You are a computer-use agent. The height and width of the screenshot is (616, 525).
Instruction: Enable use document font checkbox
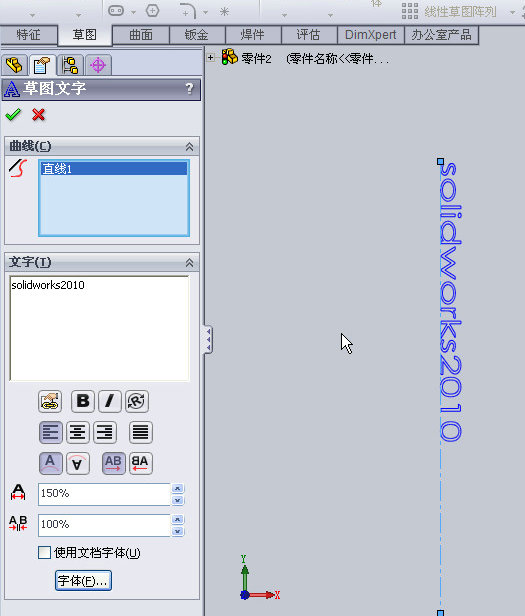(x=44, y=552)
